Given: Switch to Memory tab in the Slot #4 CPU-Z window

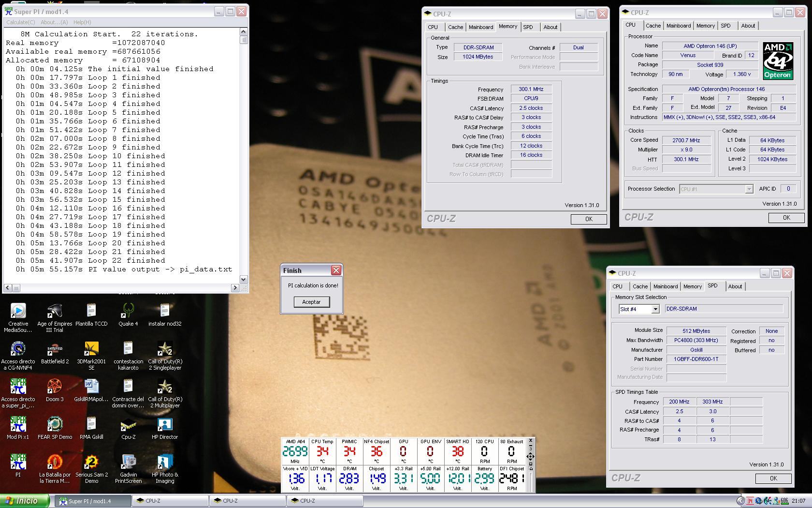Looking at the screenshot, I should [692, 286].
